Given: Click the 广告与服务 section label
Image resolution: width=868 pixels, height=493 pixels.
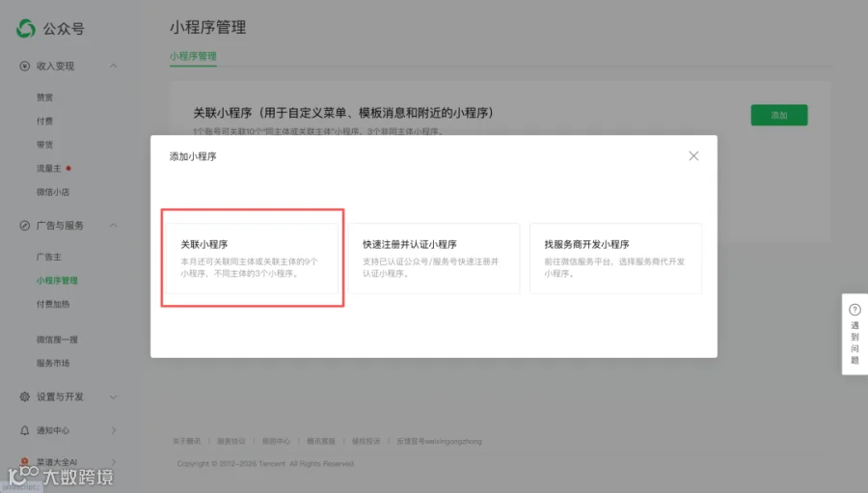Looking at the screenshot, I should (60, 226).
